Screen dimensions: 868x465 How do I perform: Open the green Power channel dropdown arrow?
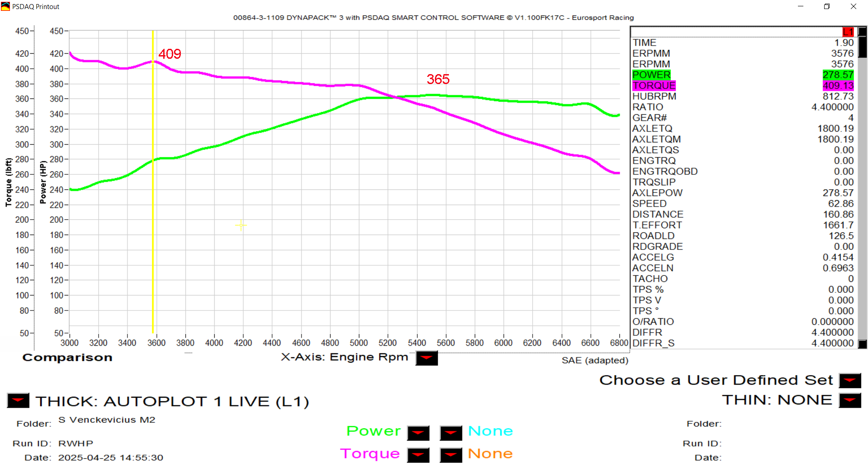click(418, 433)
